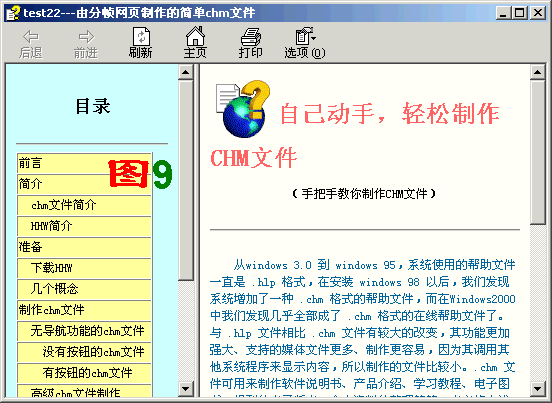The height and width of the screenshot is (403, 552).
Task: Go to home page via 主页 icon
Action: (x=195, y=36)
